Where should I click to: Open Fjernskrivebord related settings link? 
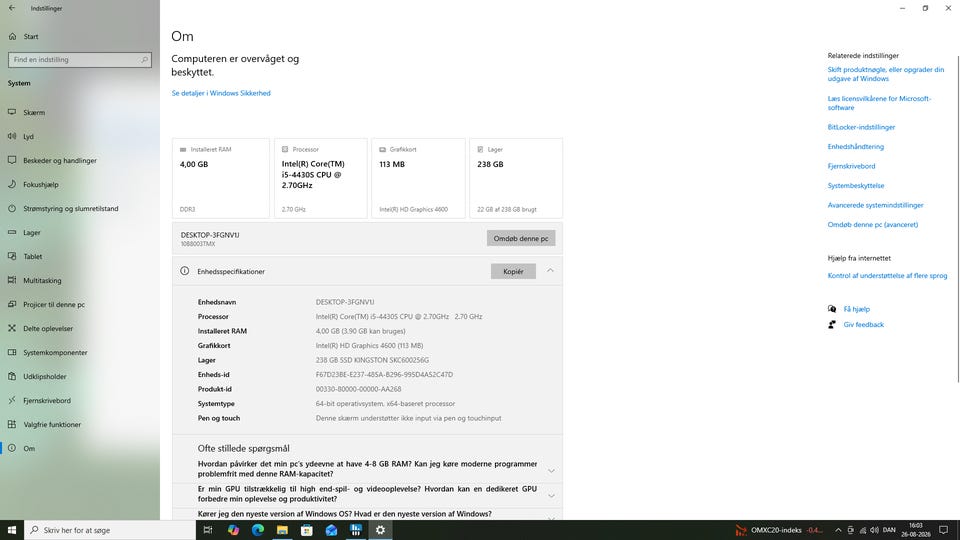(x=852, y=166)
